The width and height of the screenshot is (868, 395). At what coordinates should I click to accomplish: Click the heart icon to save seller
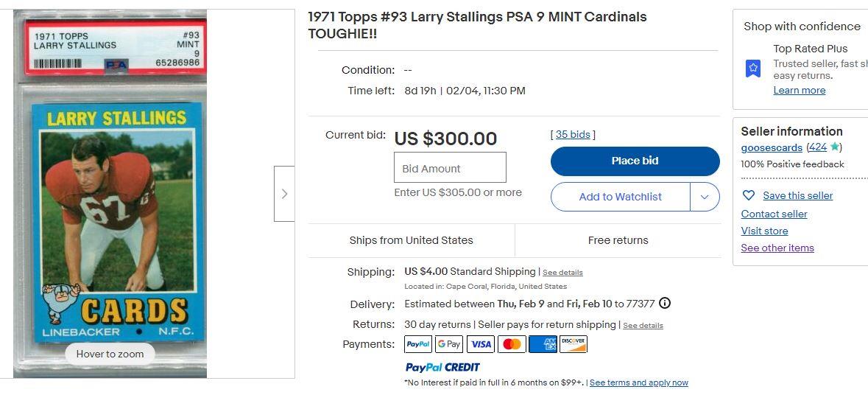point(749,195)
